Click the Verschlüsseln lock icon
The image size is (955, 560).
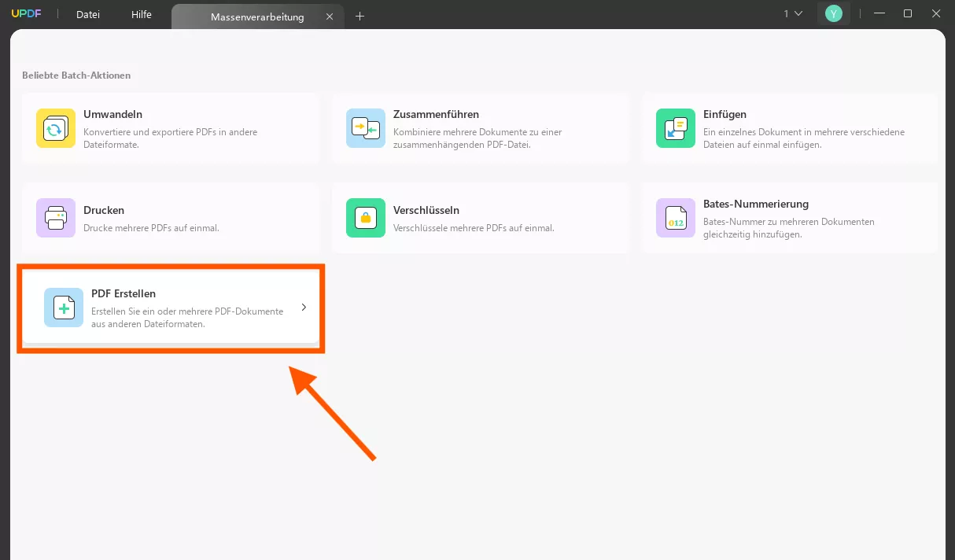(366, 218)
